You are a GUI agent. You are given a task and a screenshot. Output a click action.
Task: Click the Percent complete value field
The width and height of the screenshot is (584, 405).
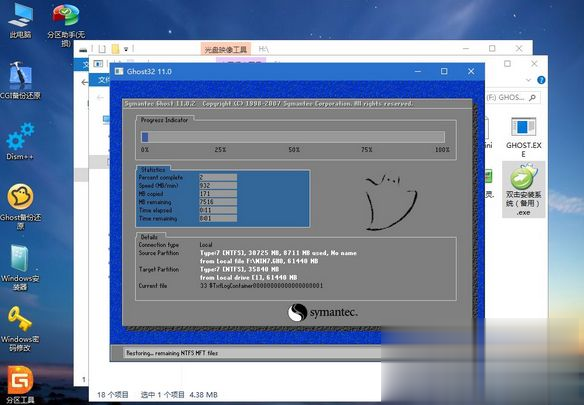pos(218,177)
